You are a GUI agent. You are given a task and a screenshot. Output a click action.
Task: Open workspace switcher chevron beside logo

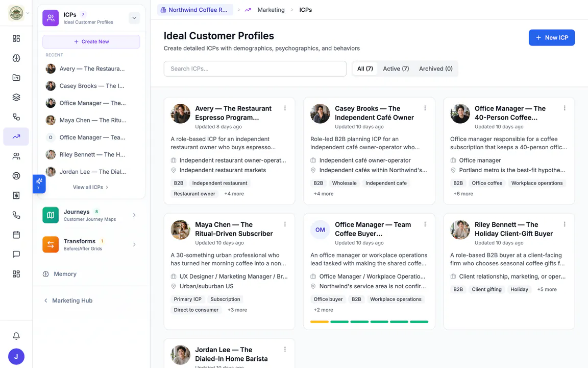28,13
